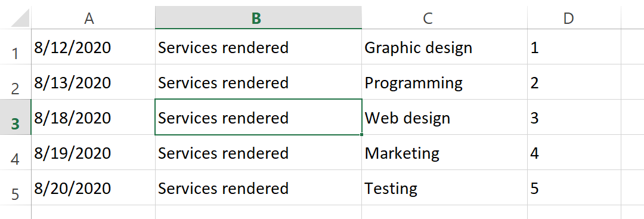Viewport: 644px width, 219px height.
Task: Select row 3 header
Action: [15, 118]
